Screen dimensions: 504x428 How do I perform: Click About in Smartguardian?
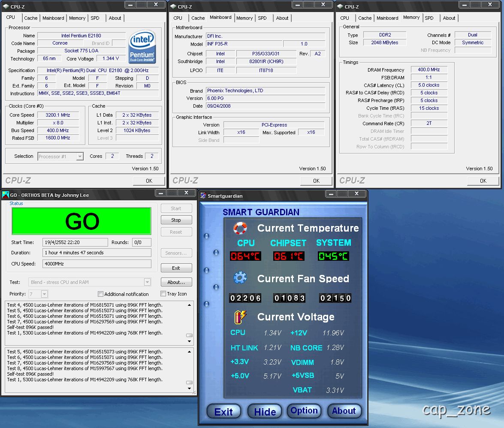344,411
